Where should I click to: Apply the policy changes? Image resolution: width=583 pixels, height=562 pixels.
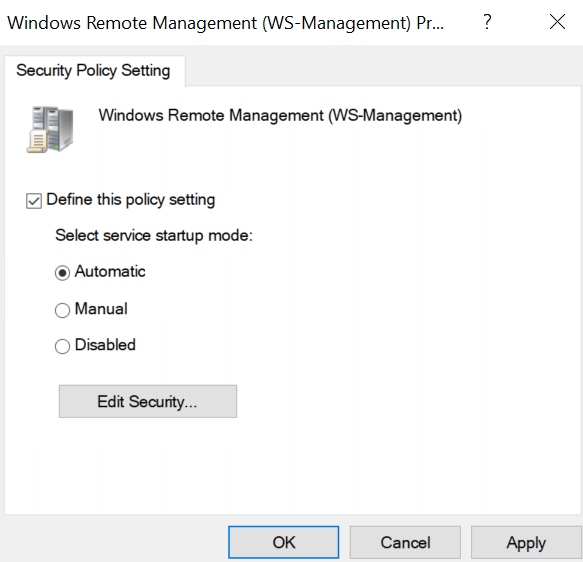click(526, 542)
